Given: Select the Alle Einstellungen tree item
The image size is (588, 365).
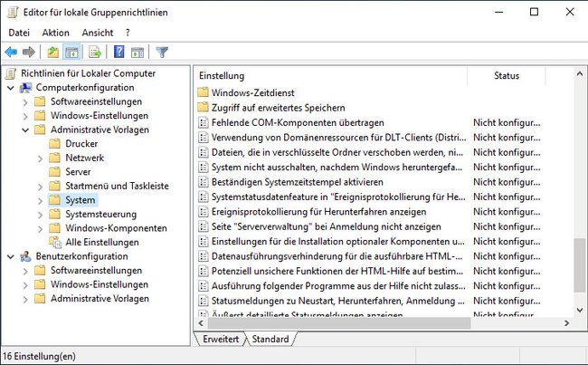Looking at the screenshot, I should tap(102, 243).
